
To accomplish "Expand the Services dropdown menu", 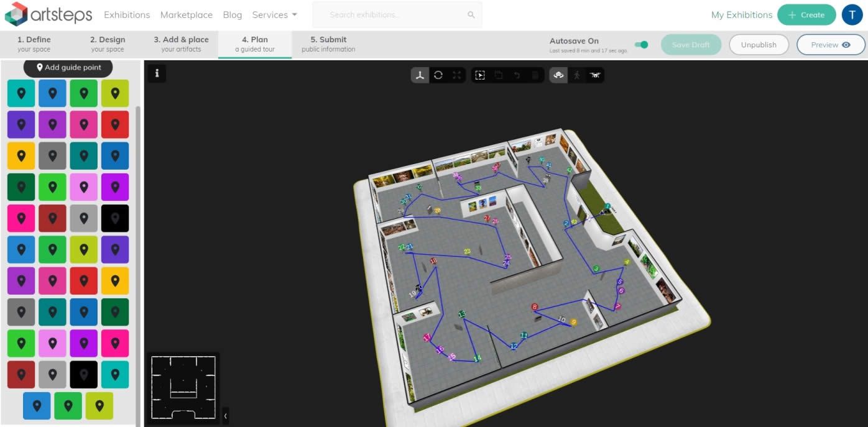I will [274, 15].
